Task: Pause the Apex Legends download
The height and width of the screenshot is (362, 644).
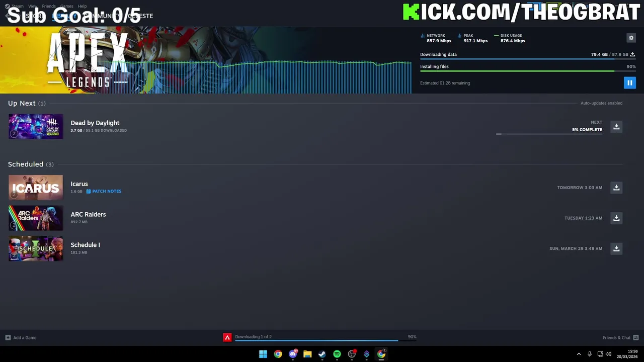Action: pyautogui.click(x=629, y=83)
